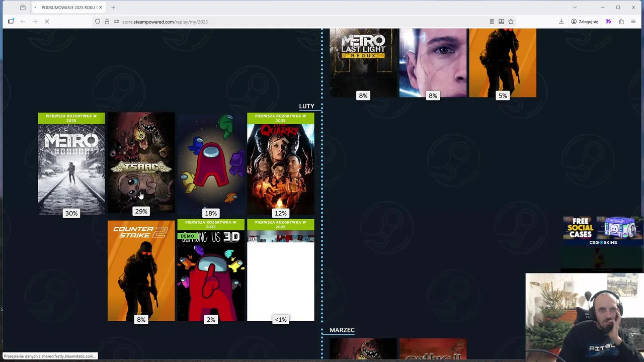The width and height of the screenshot is (644, 362).
Task: Click the 12% label under The Quarry
Action: 281,213
